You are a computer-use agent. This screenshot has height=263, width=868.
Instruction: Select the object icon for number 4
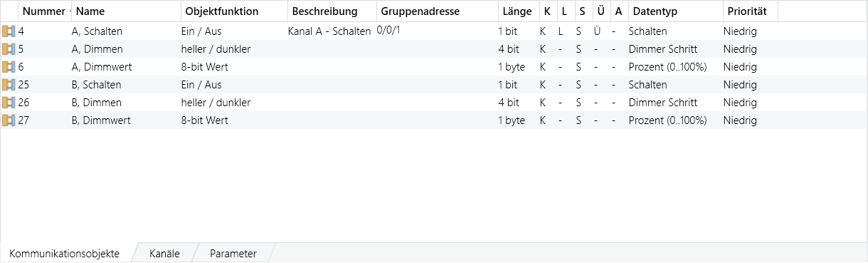click(9, 31)
